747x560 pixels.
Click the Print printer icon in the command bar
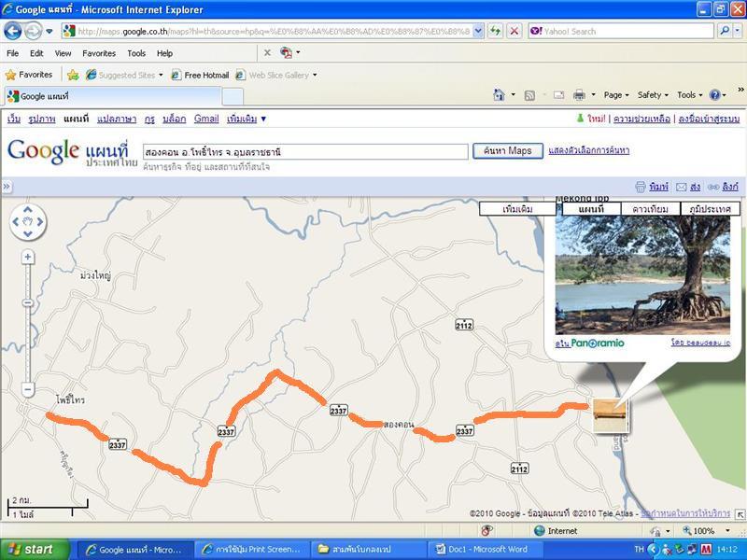(579, 95)
